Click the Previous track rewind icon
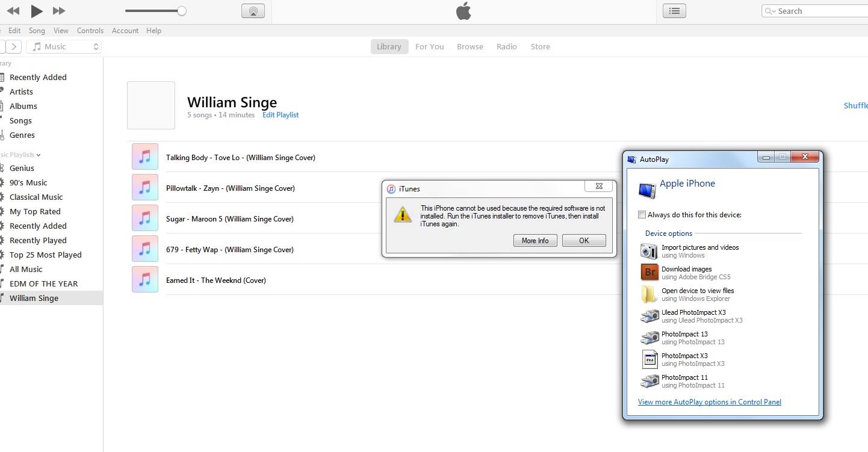This screenshot has width=868, height=452. pyautogui.click(x=13, y=11)
